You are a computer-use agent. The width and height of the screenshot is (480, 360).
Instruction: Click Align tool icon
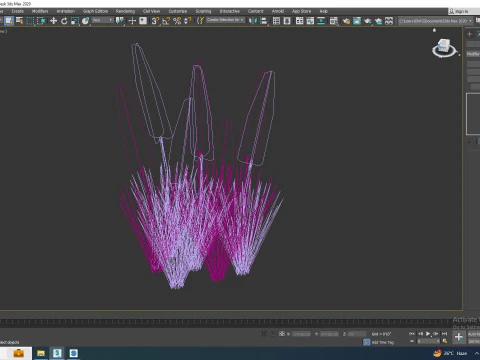pos(264,21)
